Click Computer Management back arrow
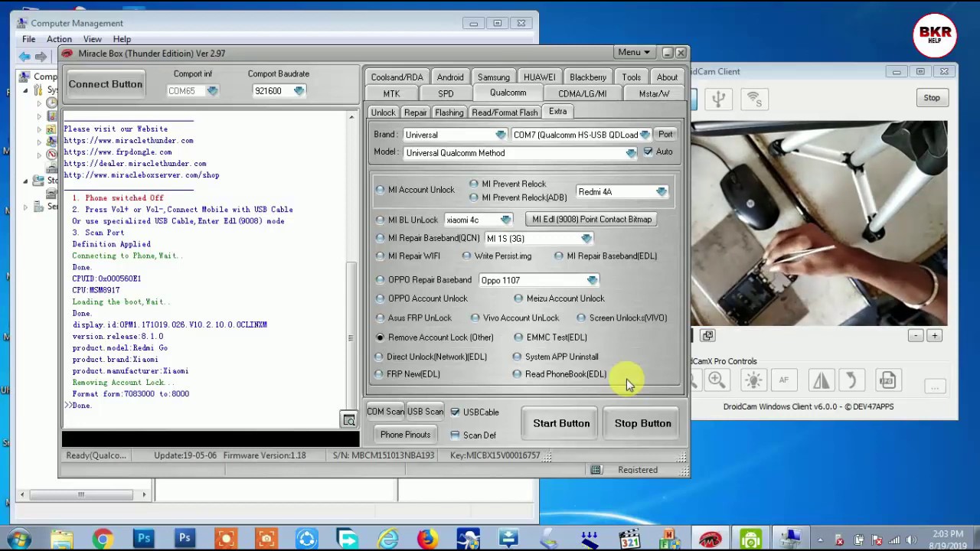Viewport: 980px width, 551px height. [x=24, y=56]
